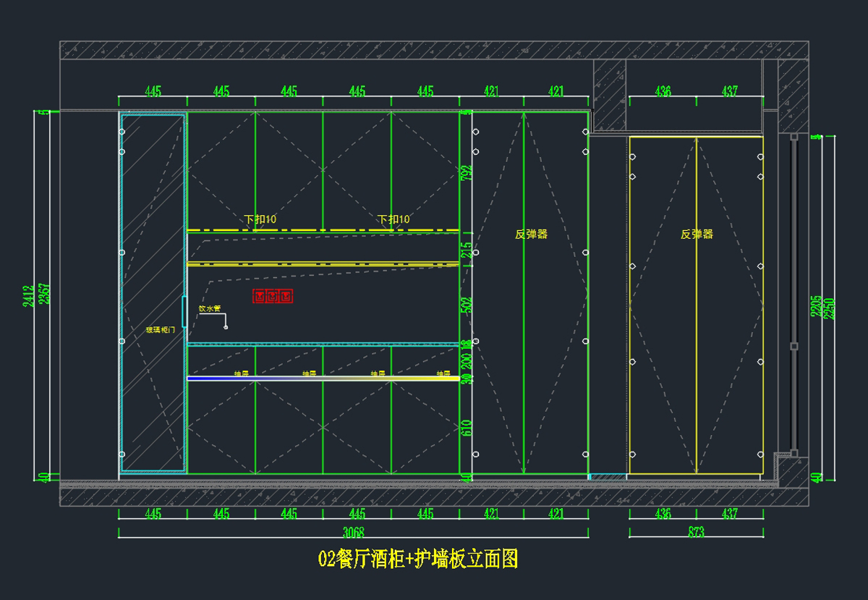Click the 玻璃柜门 glass door label

160,330
